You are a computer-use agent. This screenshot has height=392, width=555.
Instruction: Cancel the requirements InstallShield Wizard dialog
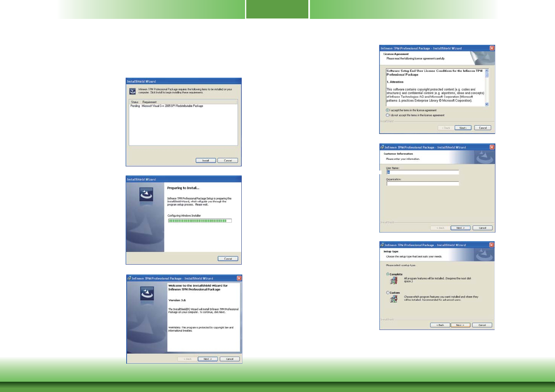228,161
